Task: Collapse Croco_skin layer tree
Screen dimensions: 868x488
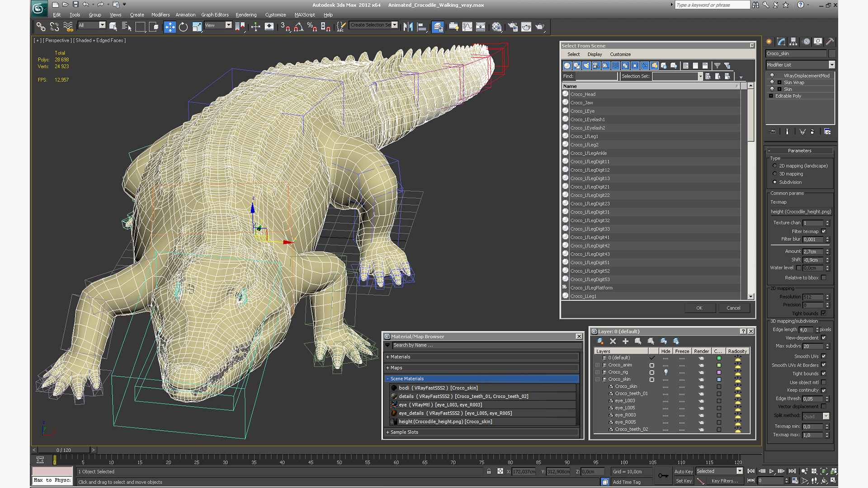Action: (598, 380)
